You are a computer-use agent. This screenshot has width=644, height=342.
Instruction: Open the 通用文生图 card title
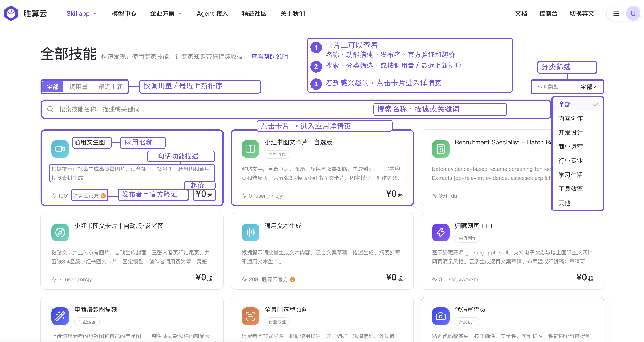click(x=90, y=142)
